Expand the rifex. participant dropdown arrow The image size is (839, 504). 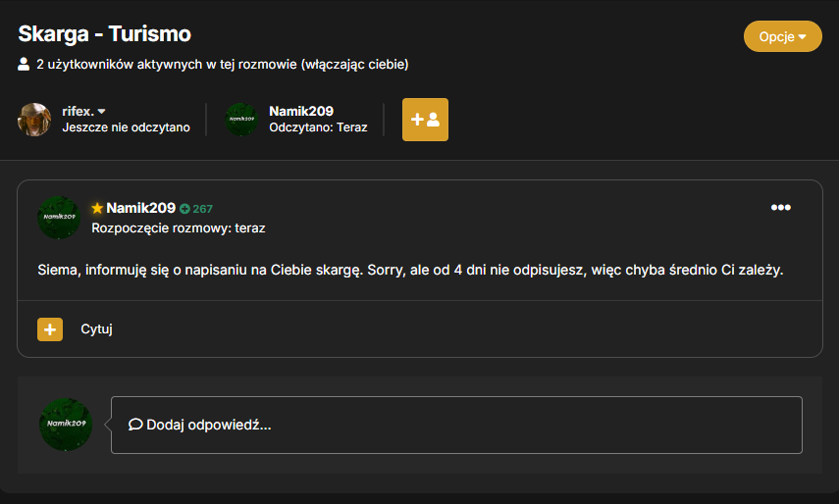[x=102, y=111]
